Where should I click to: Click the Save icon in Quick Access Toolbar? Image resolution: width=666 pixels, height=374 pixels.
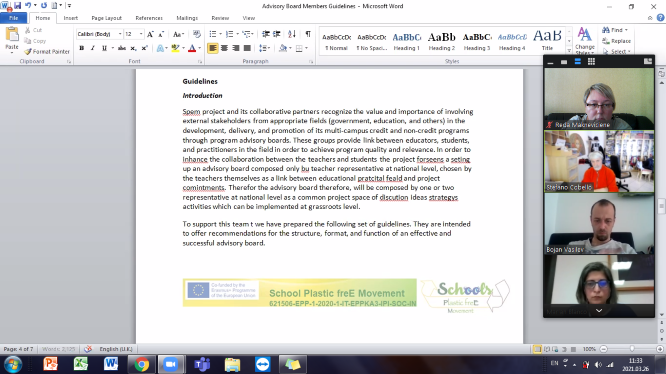[x=17, y=6]
